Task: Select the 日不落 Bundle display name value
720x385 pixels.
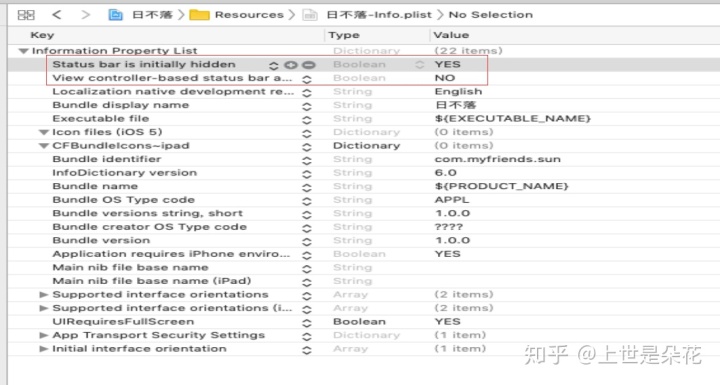Action: pyautogui.click(x=455, y=105)
